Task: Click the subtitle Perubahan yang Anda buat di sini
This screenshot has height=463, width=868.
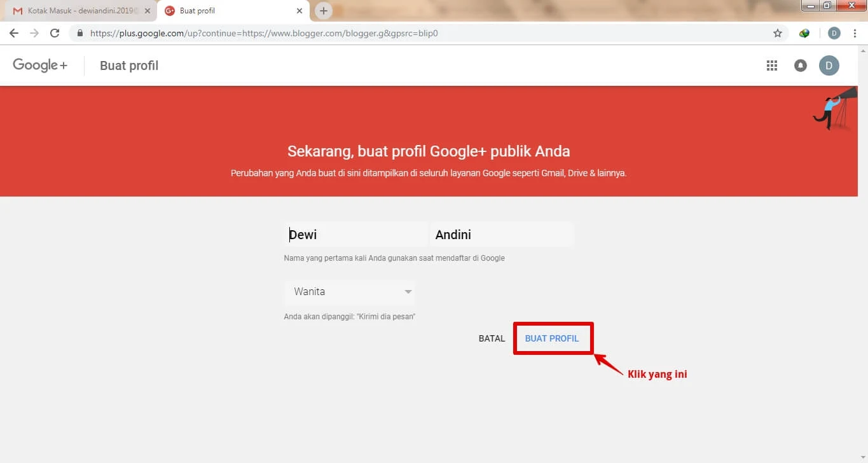Action: tap(429, 173)
